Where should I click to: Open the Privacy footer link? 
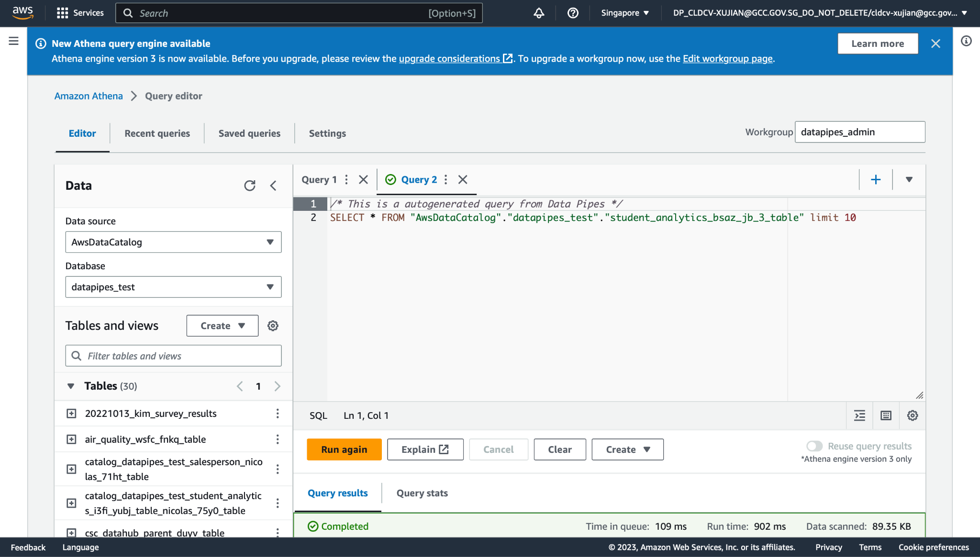829,547
